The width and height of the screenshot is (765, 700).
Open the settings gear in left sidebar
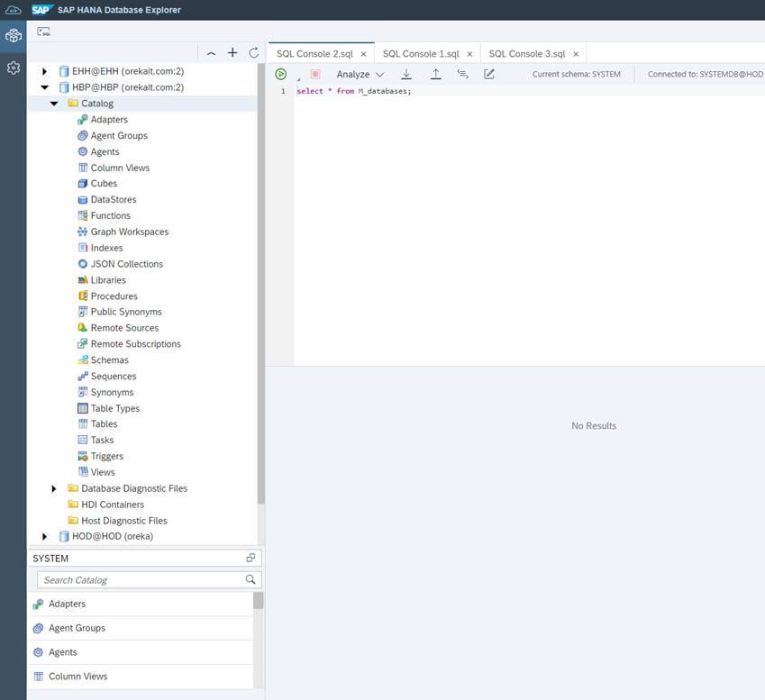14,68
